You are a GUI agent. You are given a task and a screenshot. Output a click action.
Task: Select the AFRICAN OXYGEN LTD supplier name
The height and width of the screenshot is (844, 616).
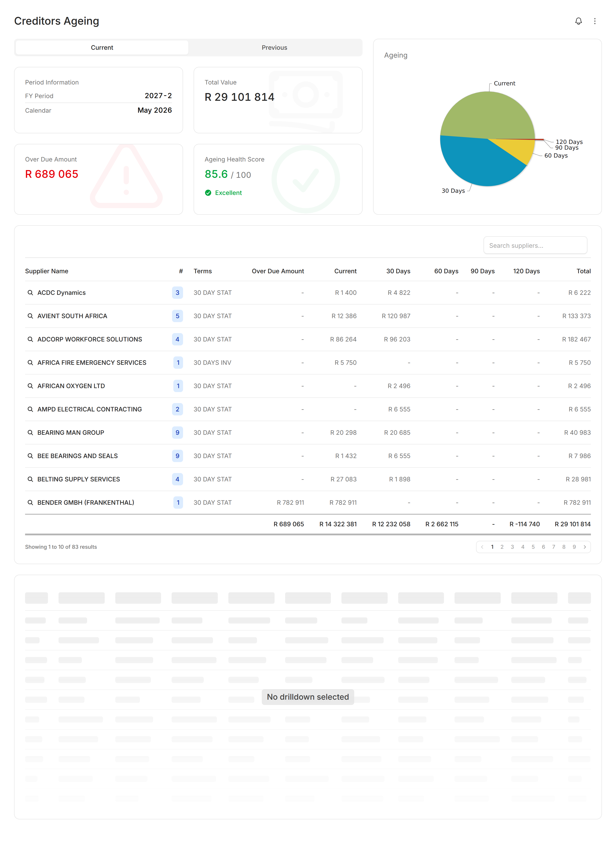[71, 386]
